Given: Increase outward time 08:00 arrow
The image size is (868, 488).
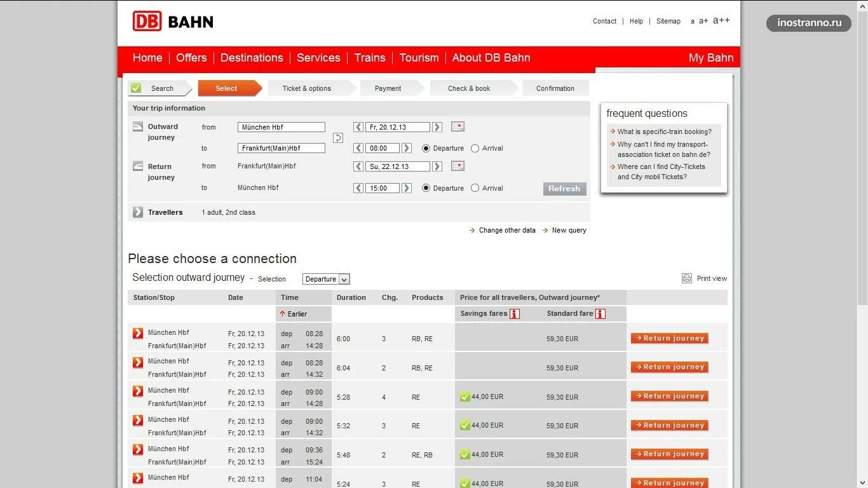Looking at the screenshot, I should tap(407, 148).
